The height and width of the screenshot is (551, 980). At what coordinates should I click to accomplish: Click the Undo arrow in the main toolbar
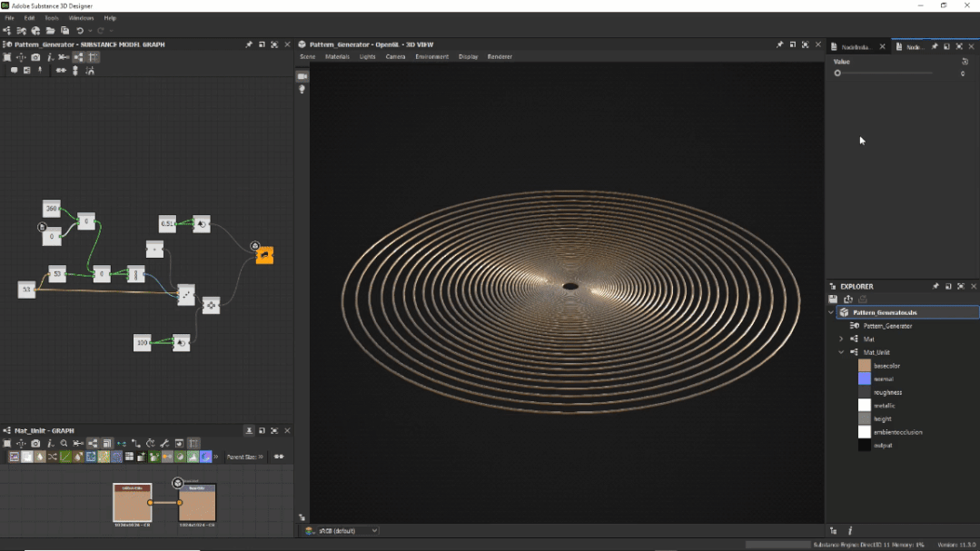click(x=80, y=31)
